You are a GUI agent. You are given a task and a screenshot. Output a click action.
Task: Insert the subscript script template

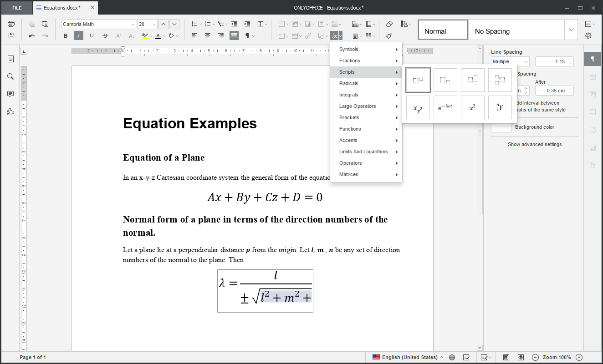point(445,80)
